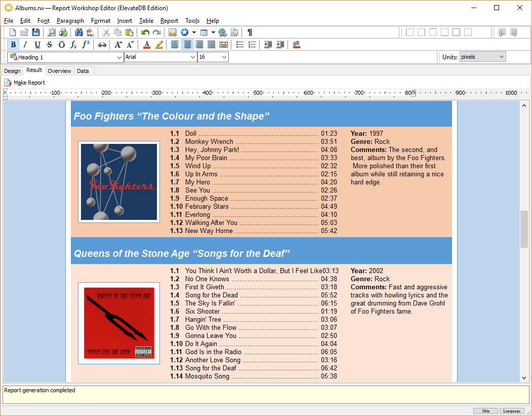The image size is (532, 416).
Task: Toggle the numbered list
Action: 252,45
